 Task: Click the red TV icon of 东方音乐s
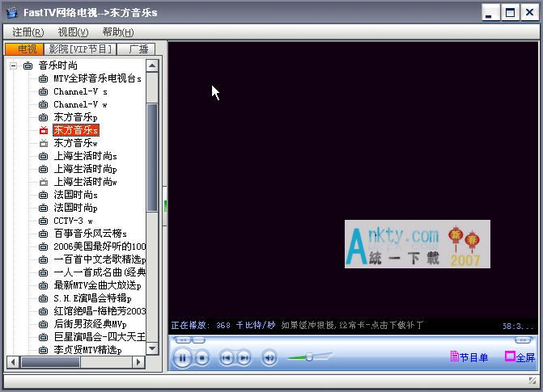[43, 130]
